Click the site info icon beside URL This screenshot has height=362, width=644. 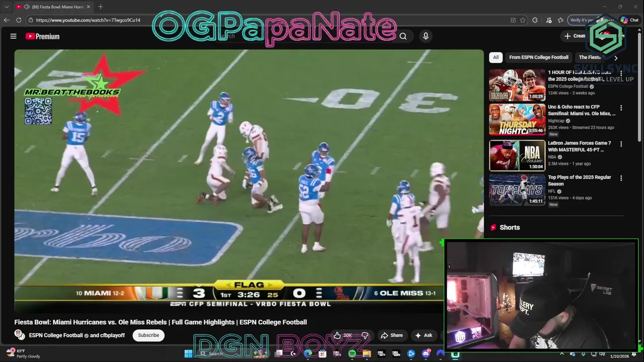[x=31, y=20]
